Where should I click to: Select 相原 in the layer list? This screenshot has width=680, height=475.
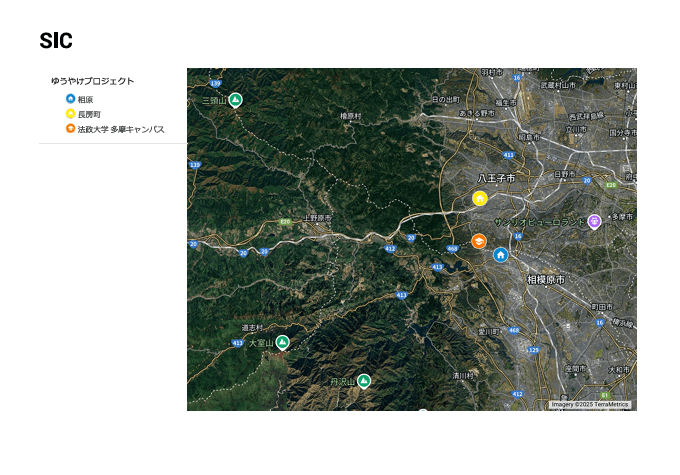tap(85, 100)
